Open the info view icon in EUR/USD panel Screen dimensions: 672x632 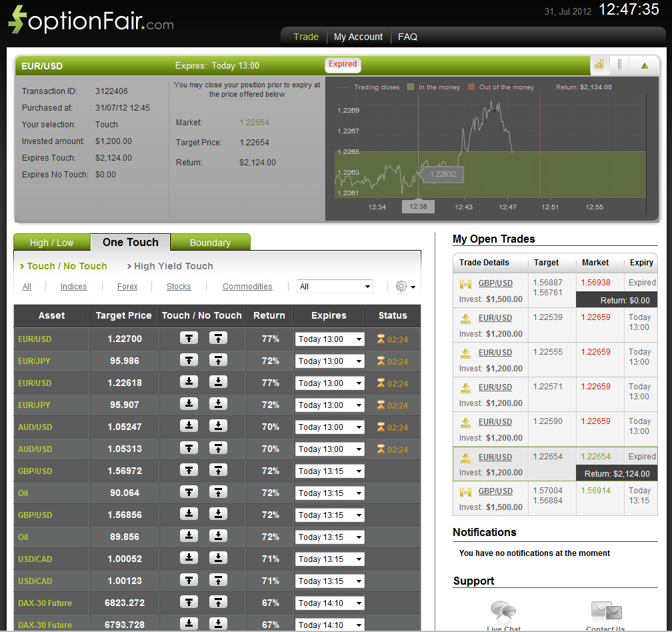[x=619, y=65]
